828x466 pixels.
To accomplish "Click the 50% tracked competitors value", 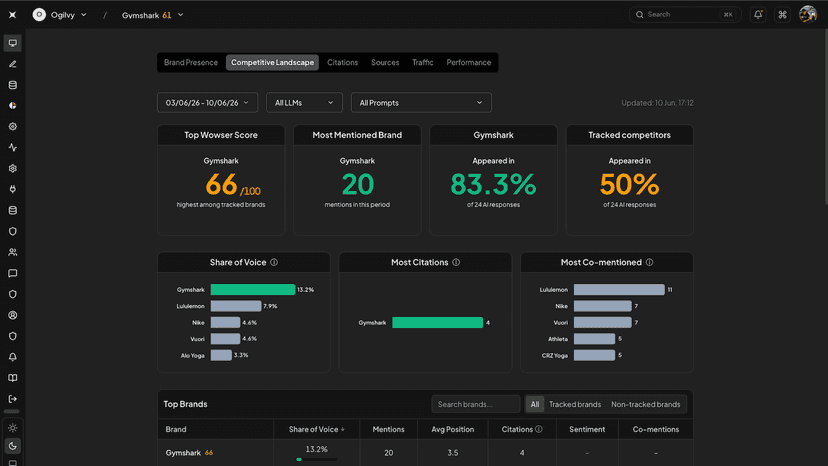I will (629, 184).
